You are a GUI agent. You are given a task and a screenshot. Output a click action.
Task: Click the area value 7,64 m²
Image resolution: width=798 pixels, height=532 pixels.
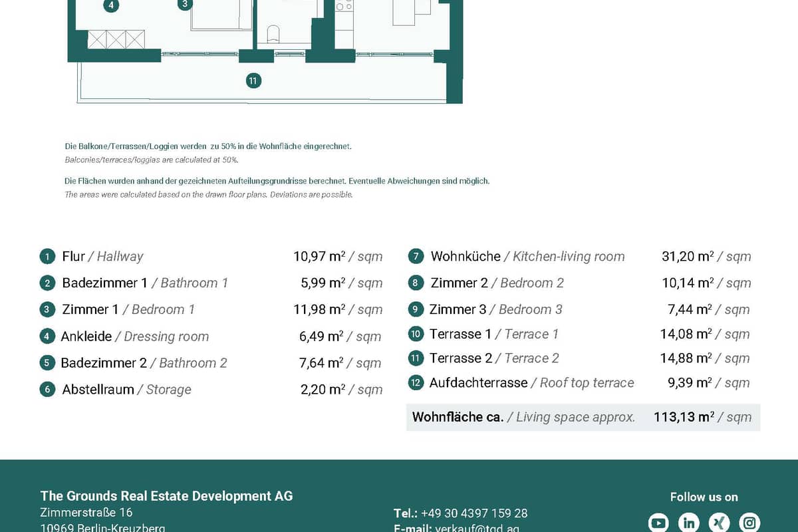pyautogui.click(x=321, y=363)
